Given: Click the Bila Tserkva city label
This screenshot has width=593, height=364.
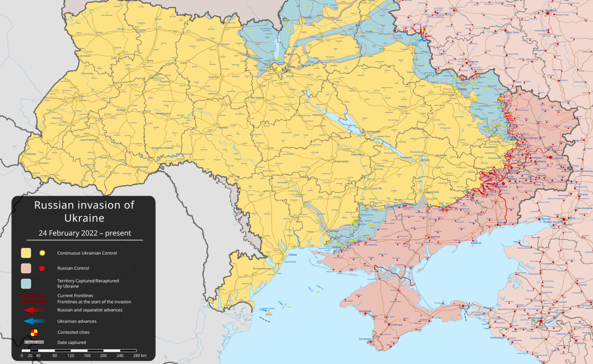Looking at the screenshot, I should (257, 97).
